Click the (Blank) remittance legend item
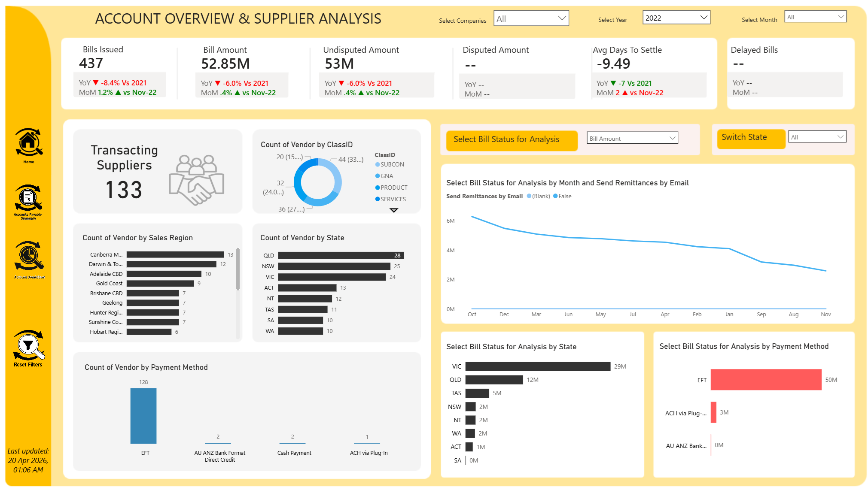Screen dimensions: 868x490 pos(539,196)
